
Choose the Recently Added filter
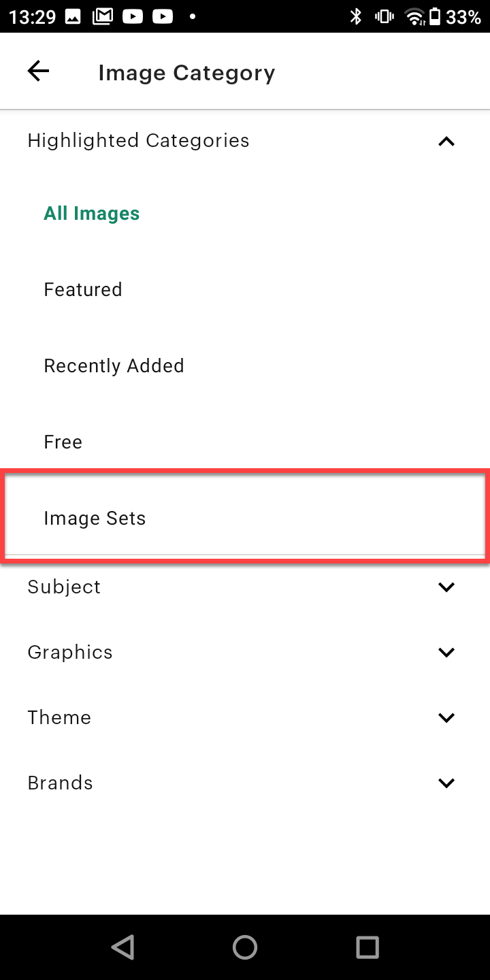114,365
